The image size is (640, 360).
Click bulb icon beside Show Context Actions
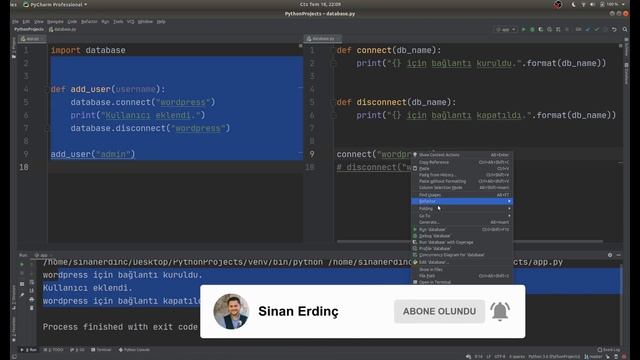point(415,155)
